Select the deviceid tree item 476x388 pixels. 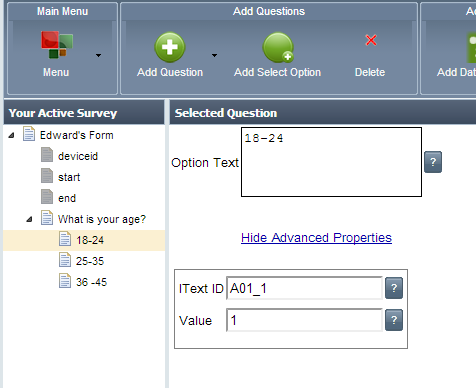78,156
